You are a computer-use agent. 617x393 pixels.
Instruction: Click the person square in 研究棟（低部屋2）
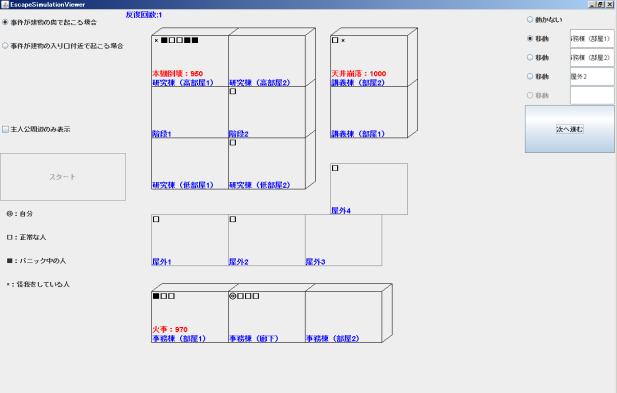(x=233, y=142)
